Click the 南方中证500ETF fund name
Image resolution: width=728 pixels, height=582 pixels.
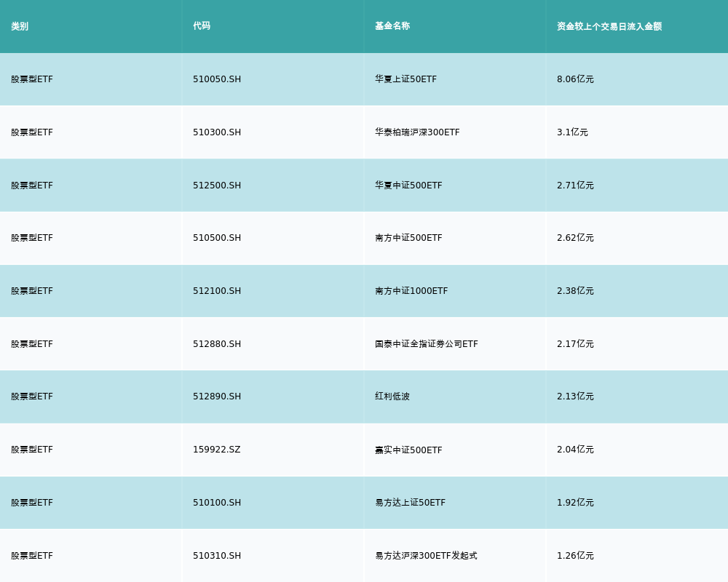408,238
